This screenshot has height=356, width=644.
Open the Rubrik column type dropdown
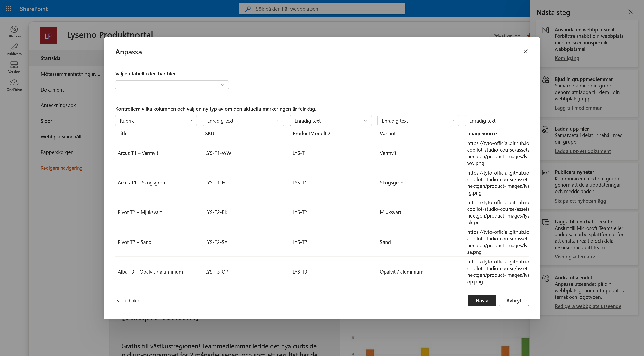click(156, 121)
